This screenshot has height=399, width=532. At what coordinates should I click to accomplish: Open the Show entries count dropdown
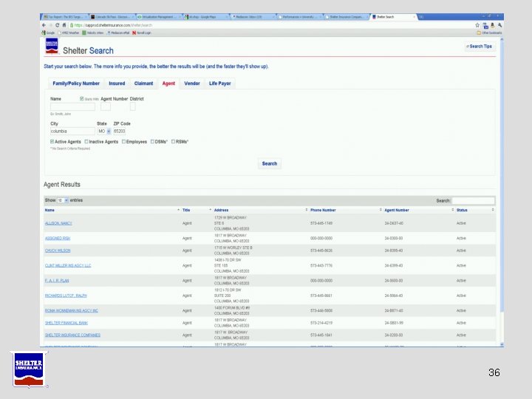coord(62,200)
